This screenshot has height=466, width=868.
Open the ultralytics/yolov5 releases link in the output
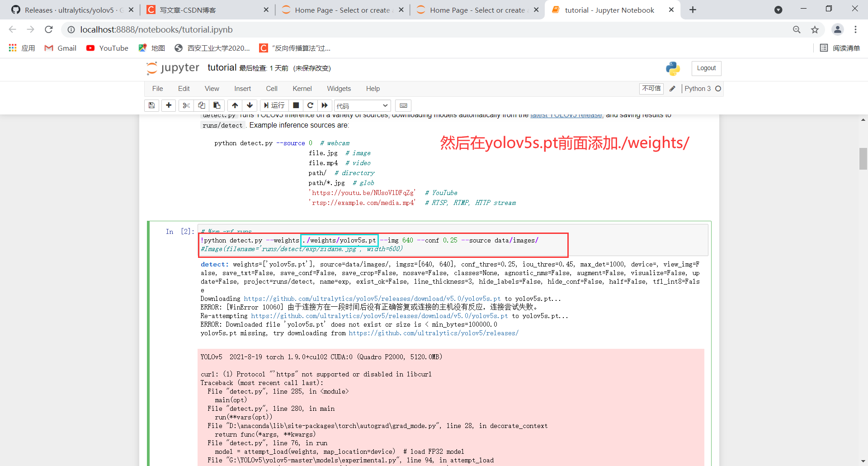(x=433, y=333)
